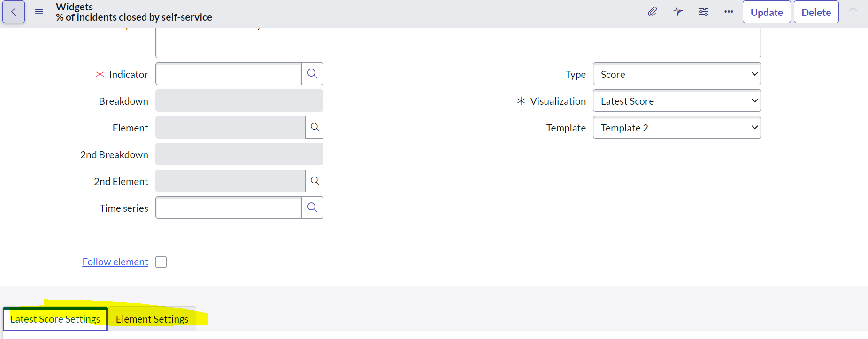Click the 2nd Breakdown read-only field
The height and width of the screenshot is (339, 868).
coord(239,154)
